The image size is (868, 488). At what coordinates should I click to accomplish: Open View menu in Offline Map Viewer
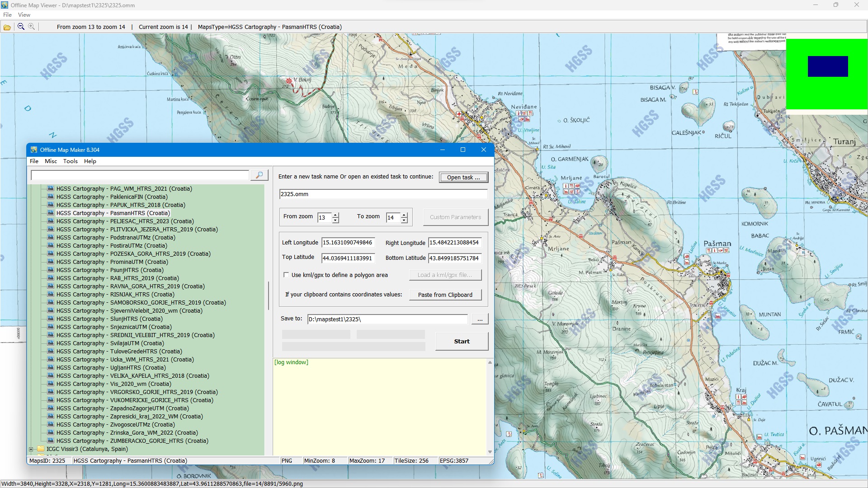click(x=24, y=15)
